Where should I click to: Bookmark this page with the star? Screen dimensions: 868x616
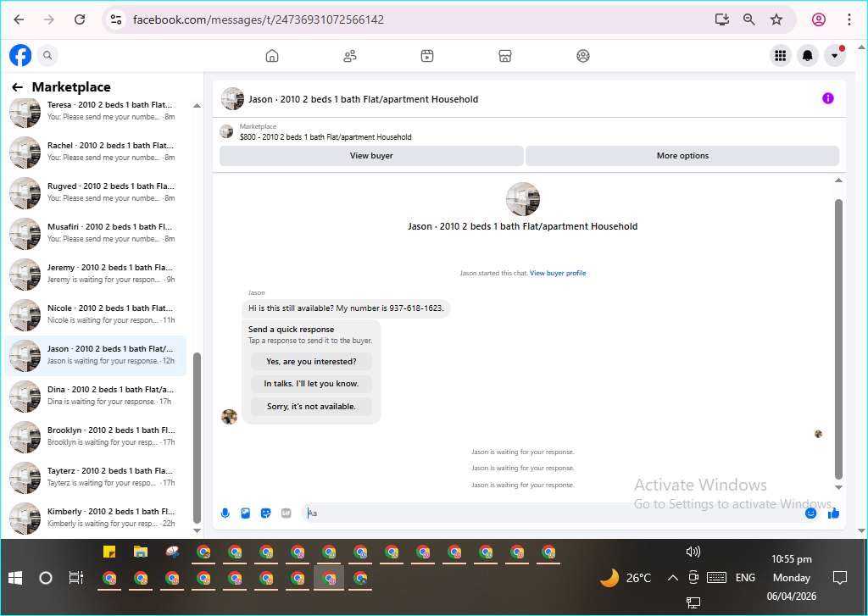776,19
